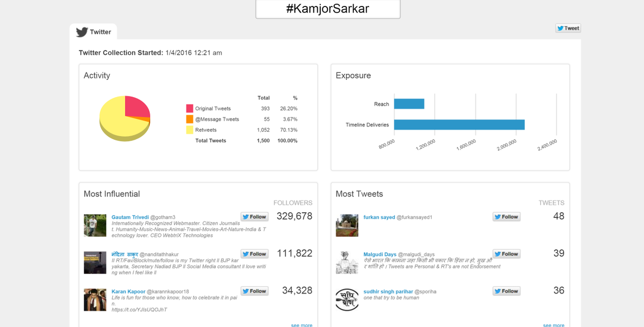Click the #KamjorSarkar hashtag field
Image resolution: width=644 pixels, height=327 pixels.
tap(328, 9)
